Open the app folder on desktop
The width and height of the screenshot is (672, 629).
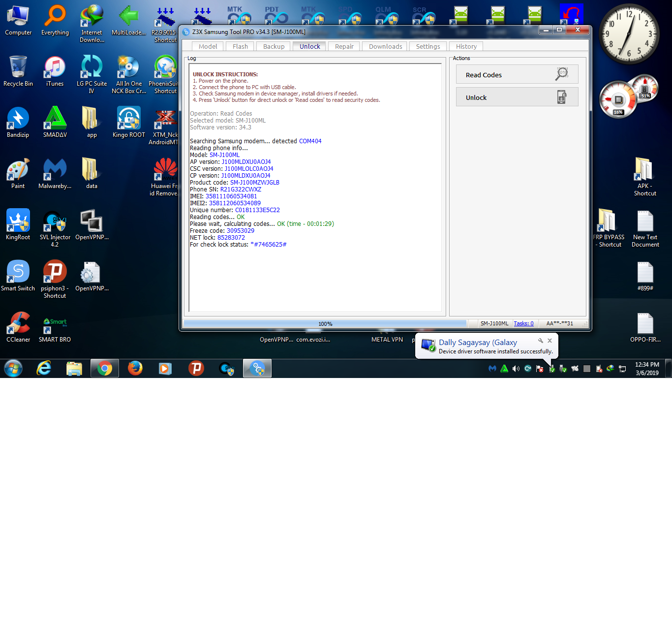(x=92, y=123)
